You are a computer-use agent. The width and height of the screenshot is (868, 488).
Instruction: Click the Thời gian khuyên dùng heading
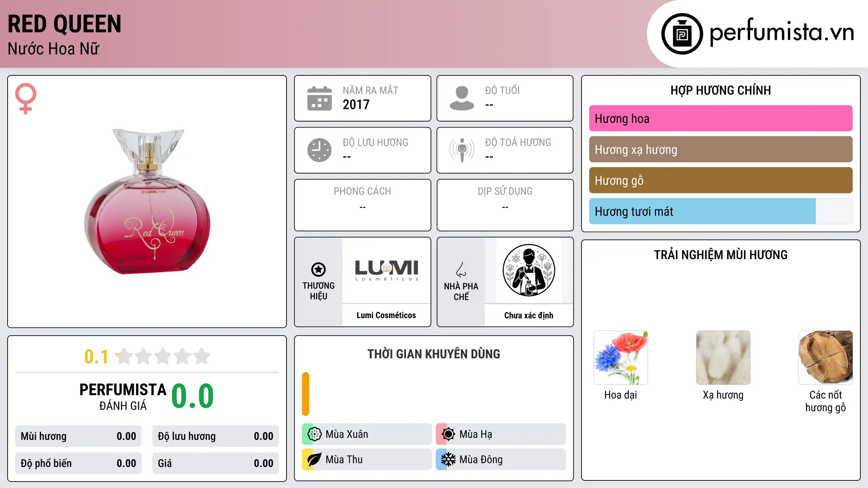434,354
